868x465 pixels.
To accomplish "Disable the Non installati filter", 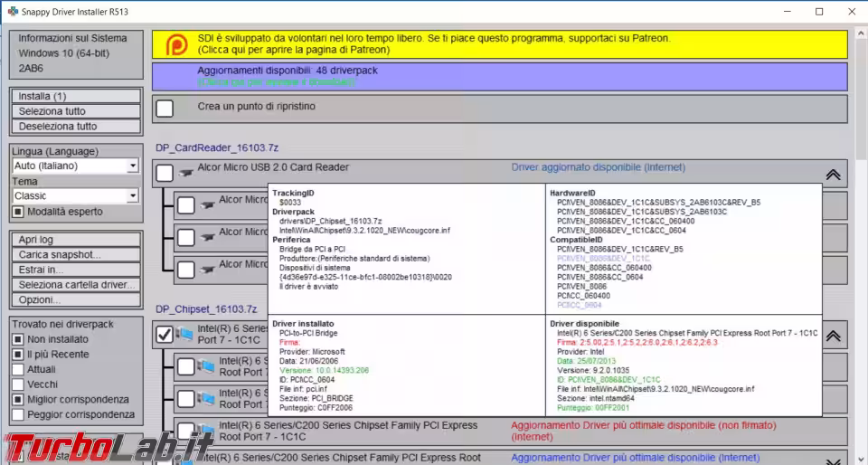I will (x=18, y=339).
